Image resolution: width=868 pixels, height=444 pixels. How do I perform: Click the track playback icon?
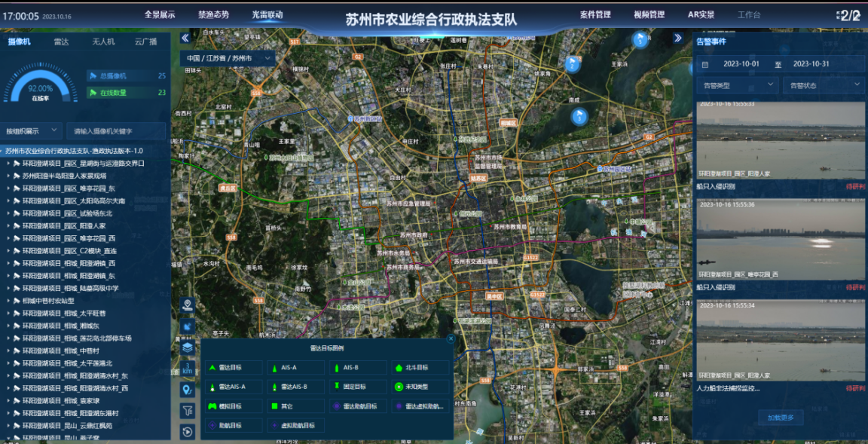(188, 431)
